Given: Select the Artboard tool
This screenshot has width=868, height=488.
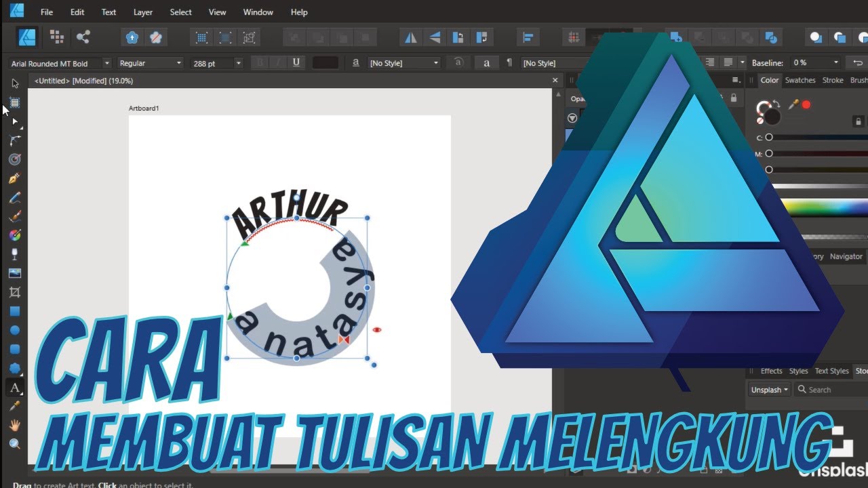Looking at the screenshot, I should click(x=15, y=102).
